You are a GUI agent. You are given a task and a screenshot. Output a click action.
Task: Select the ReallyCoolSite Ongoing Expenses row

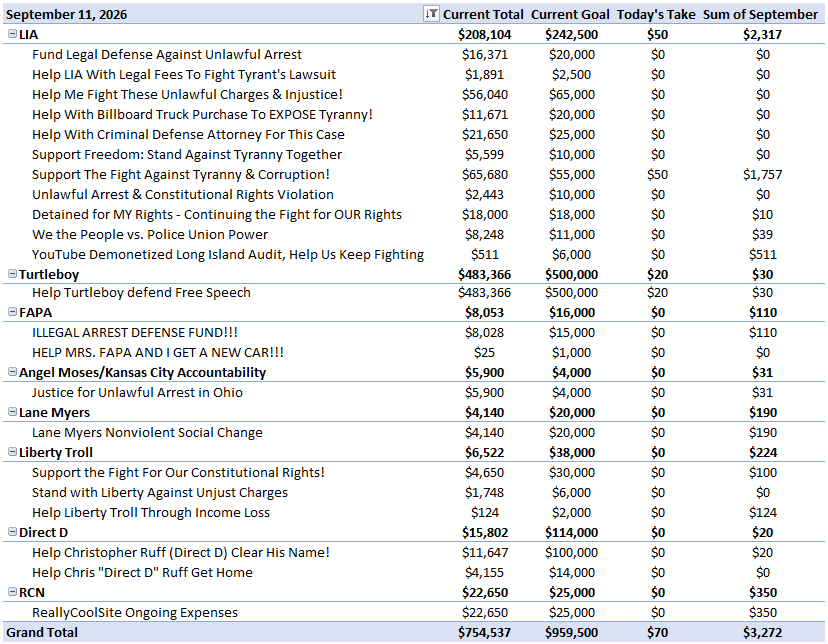pyautogui.click(x=414, y=612)
